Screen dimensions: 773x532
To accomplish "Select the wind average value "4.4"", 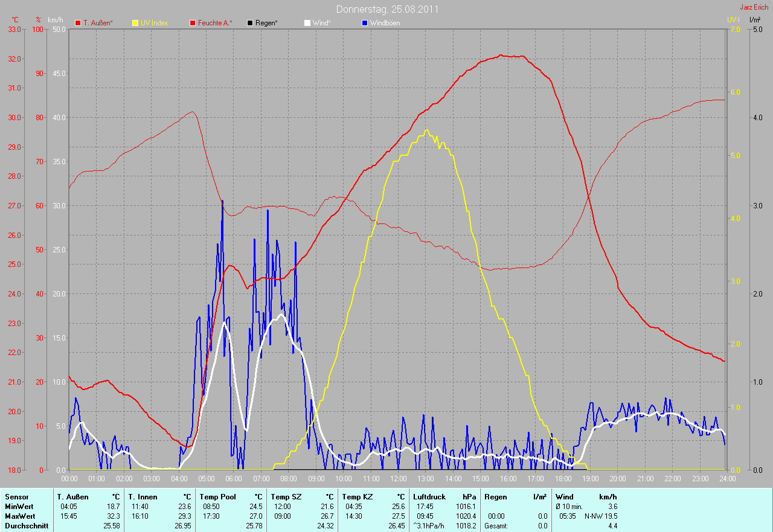I will (x=612, y=526).
